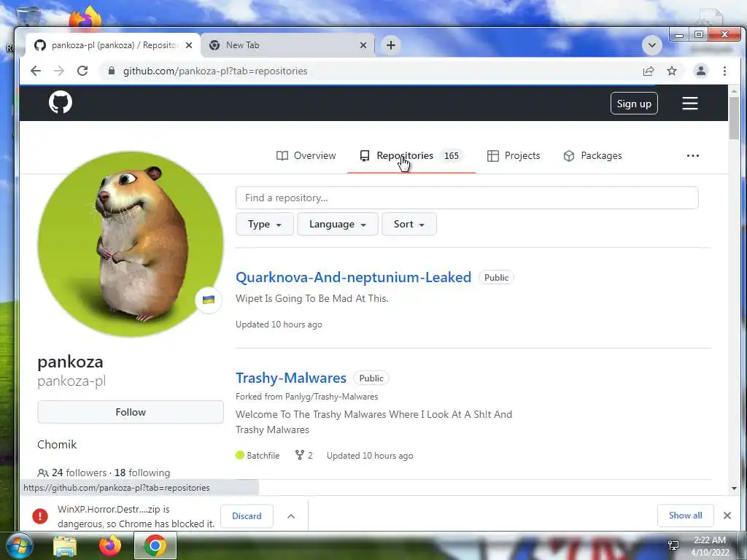
Task: Open Firefox from the taskbar
Action: click(x=109, y=545)
